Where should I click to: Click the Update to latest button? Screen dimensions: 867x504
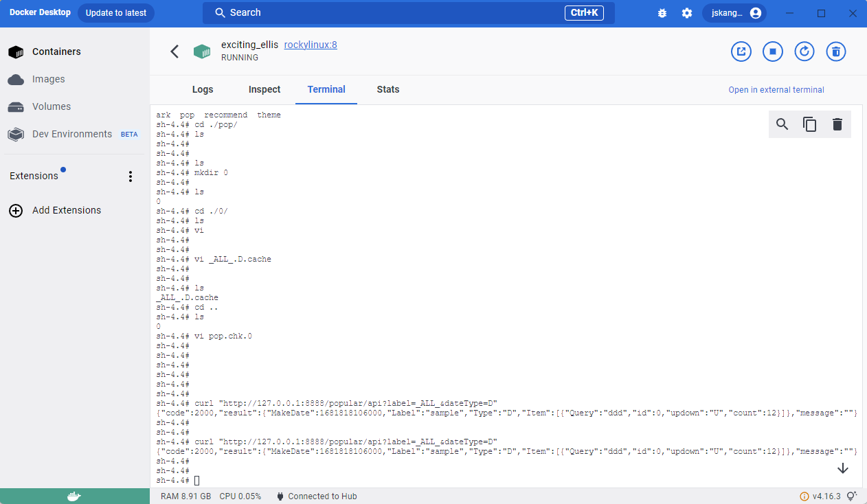click(116, 13)
